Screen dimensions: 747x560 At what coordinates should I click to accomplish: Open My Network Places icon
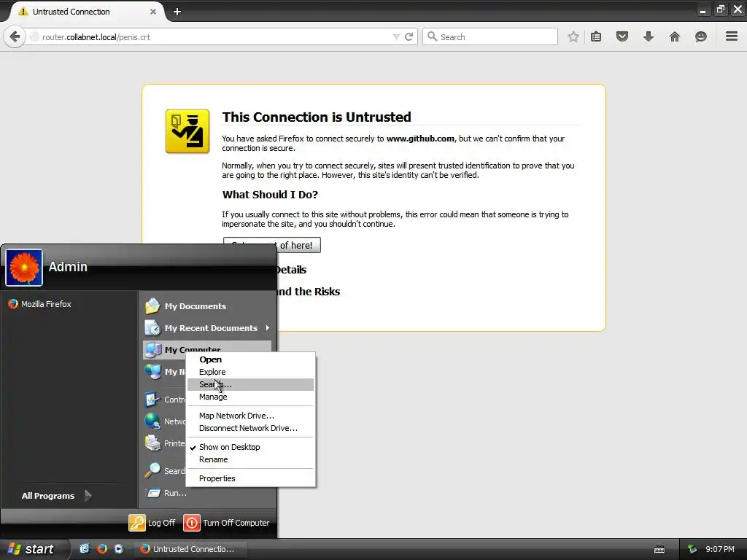tap(153, 371)
